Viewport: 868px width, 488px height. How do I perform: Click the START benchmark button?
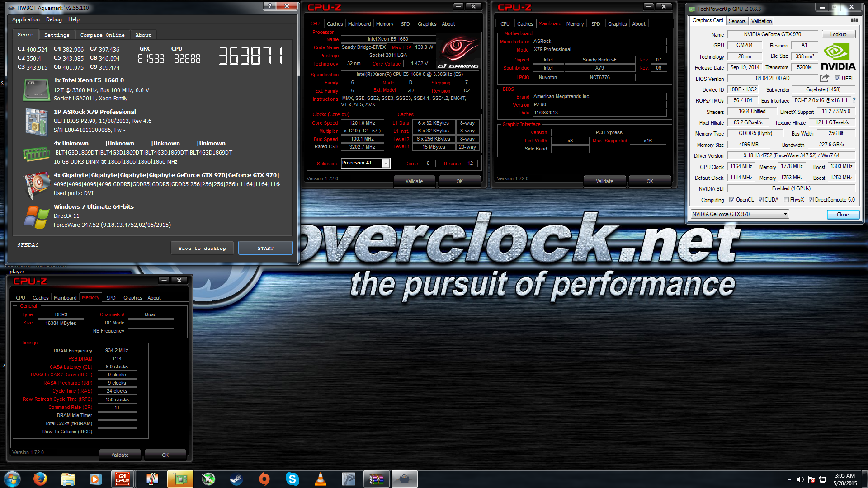pos(265,248)
